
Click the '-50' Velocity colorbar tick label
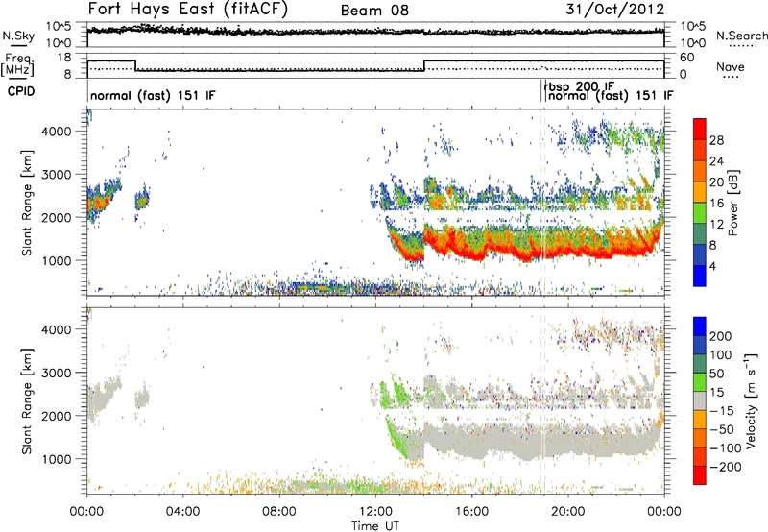coord(722,429)
